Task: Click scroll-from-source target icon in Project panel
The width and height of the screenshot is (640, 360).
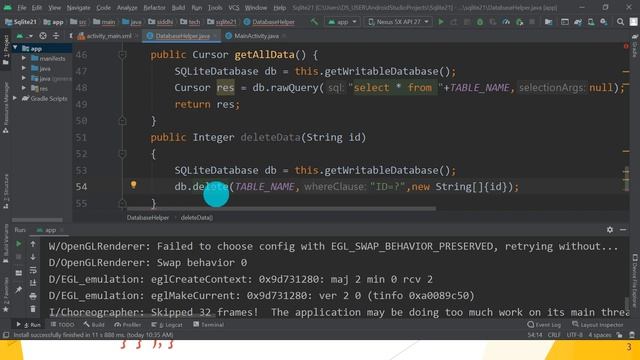Action: [x=42, y=36]
